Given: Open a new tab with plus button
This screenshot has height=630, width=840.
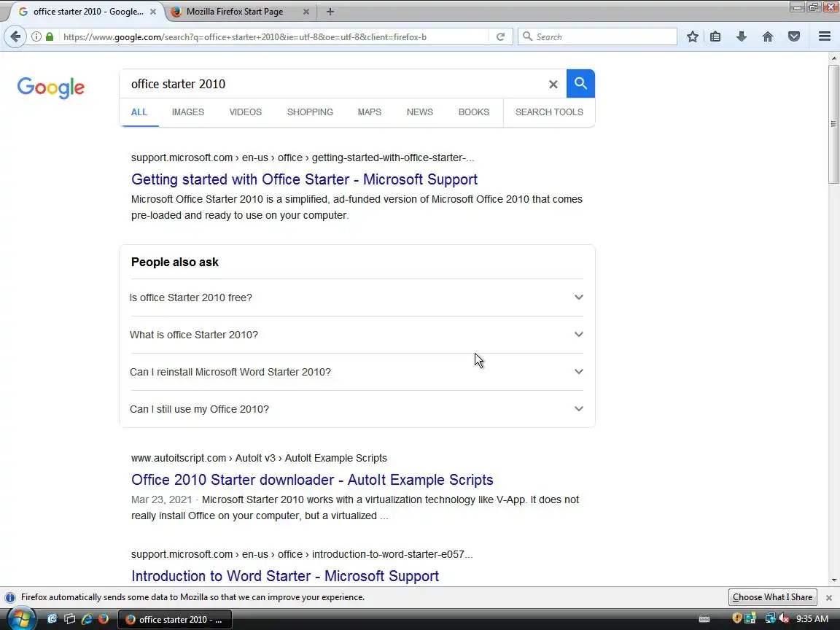Looking at the screenshot, I should (330, 11).
